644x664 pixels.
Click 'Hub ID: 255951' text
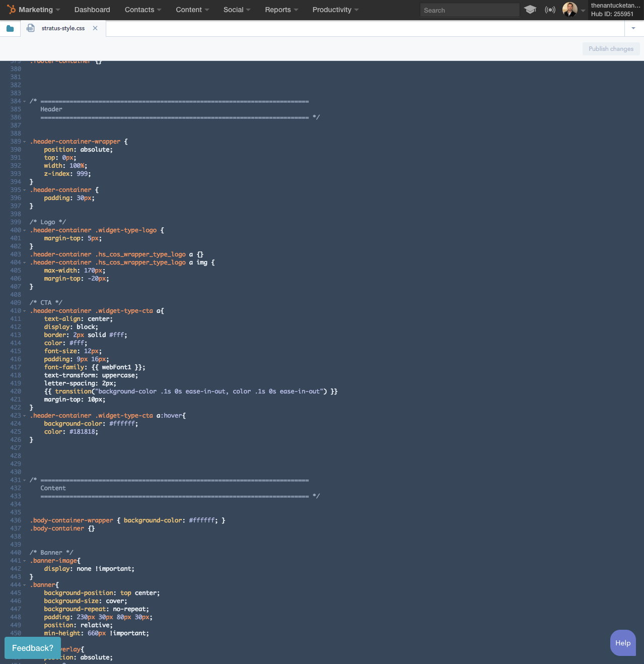point(612,14)
